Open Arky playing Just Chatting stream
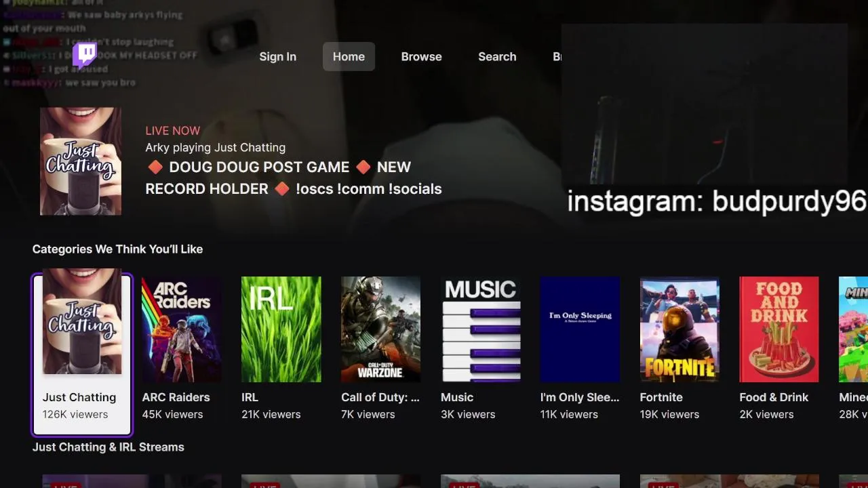This screenshot has height=488, width=868. point(215,148)
